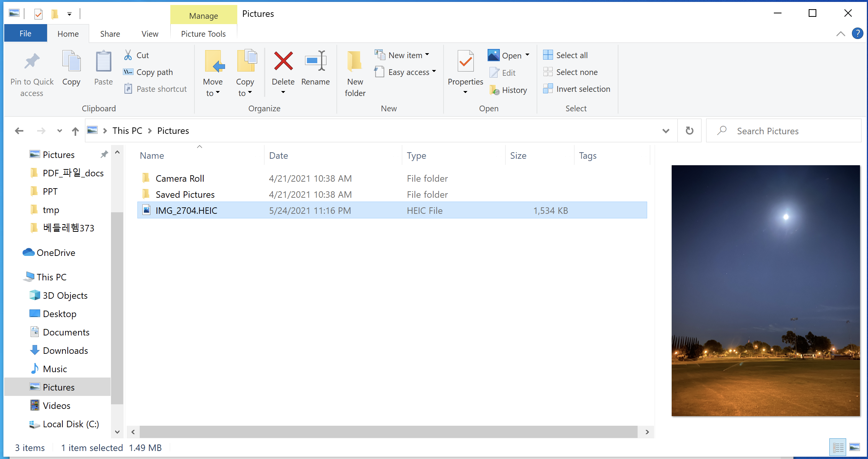The width and height of the screenshot is (868, 459).
Task: Click Select all in the ribbon
Action: (x=571, y=55)
